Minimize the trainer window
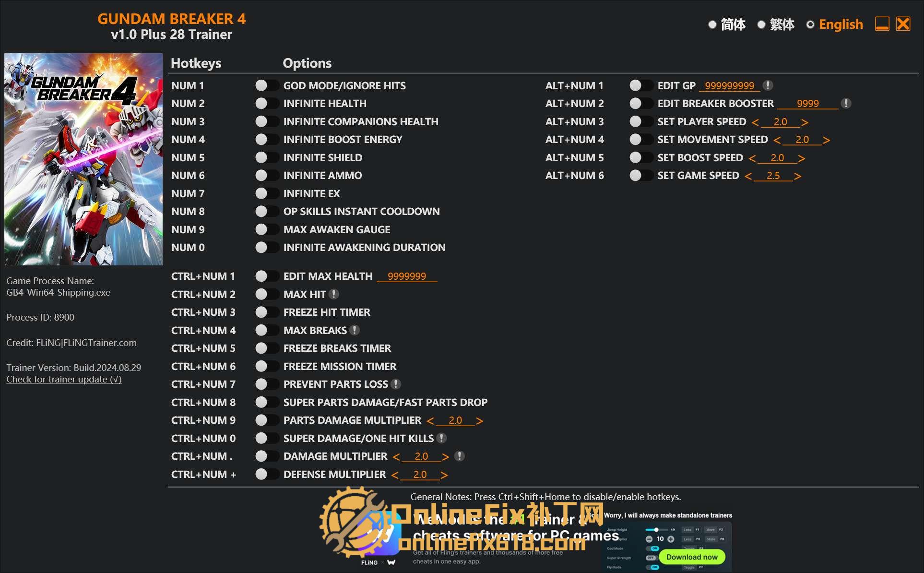Viewport: 924px width, 573px height. tap(882, 24)
